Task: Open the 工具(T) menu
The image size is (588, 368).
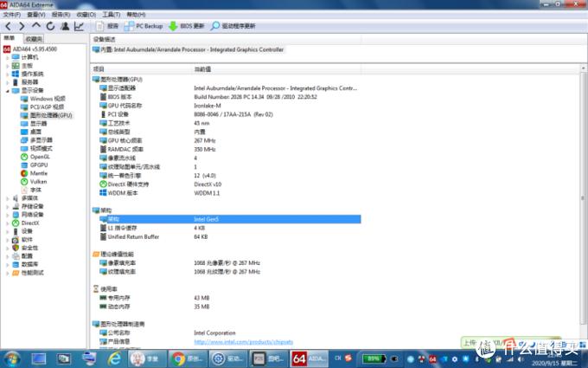Action: (x=111, y=14)
